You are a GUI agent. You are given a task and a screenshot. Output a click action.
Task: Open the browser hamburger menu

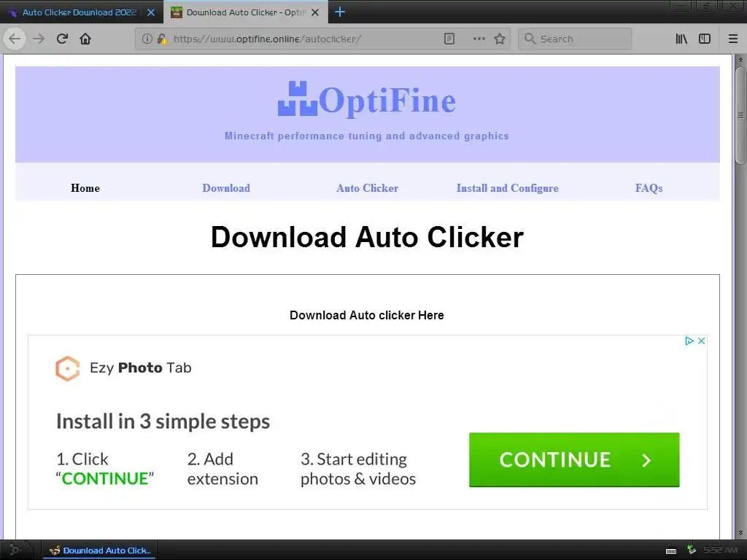(732, 39)
